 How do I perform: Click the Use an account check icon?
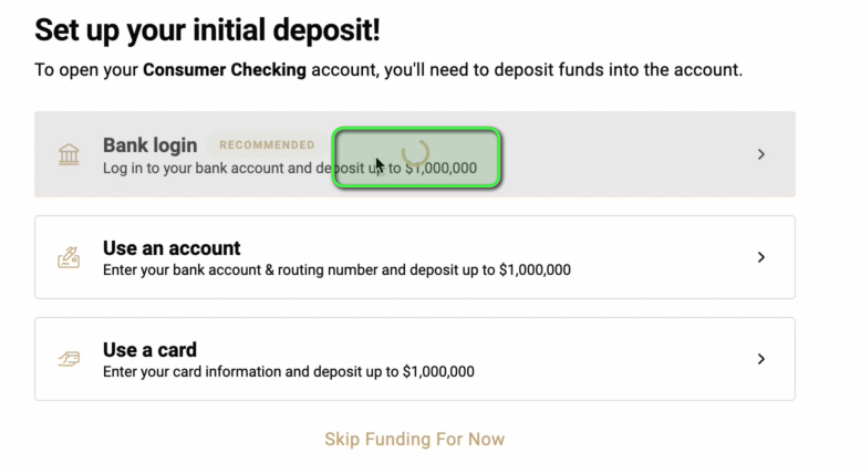pyautogui.click(x=68, y=257)
